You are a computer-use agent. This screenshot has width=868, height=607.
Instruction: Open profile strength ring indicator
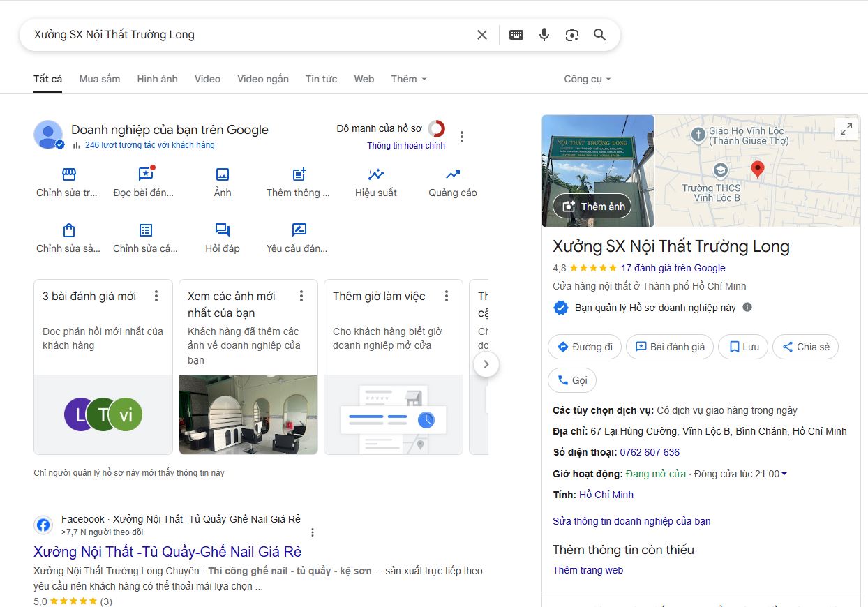pyautogui.click(x=436, y=129)
